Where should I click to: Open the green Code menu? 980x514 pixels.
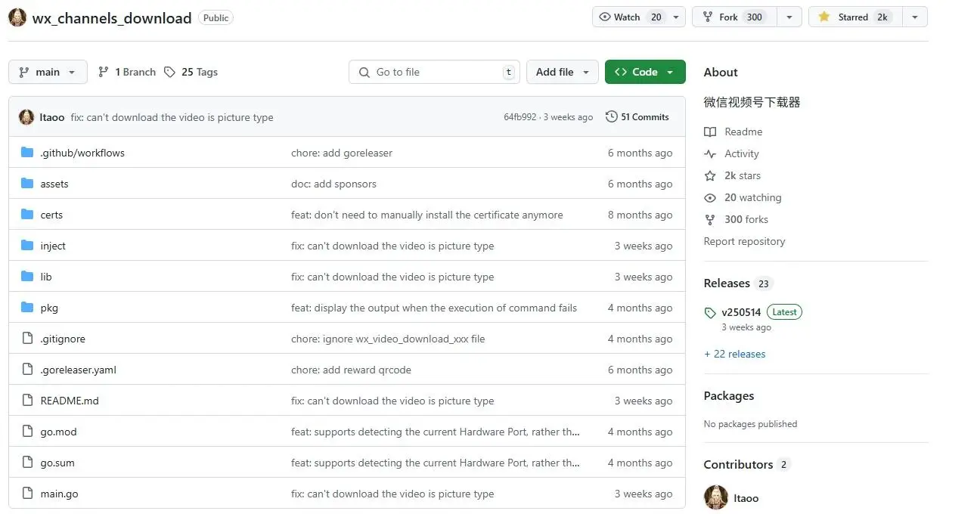[x=644, y=72]
